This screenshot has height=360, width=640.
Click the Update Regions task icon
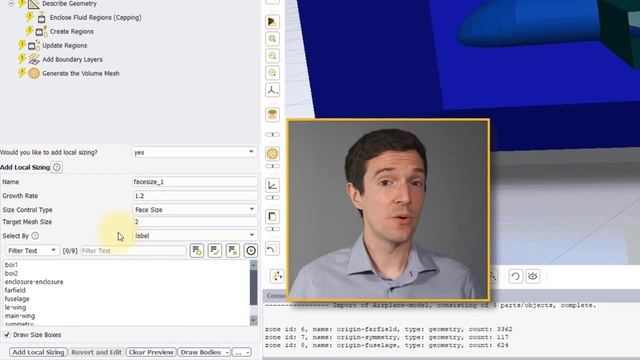click(34, 46)
